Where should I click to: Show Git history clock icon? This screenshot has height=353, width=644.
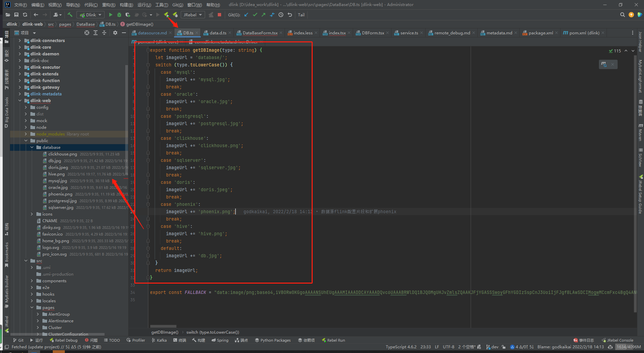[281, 15]
